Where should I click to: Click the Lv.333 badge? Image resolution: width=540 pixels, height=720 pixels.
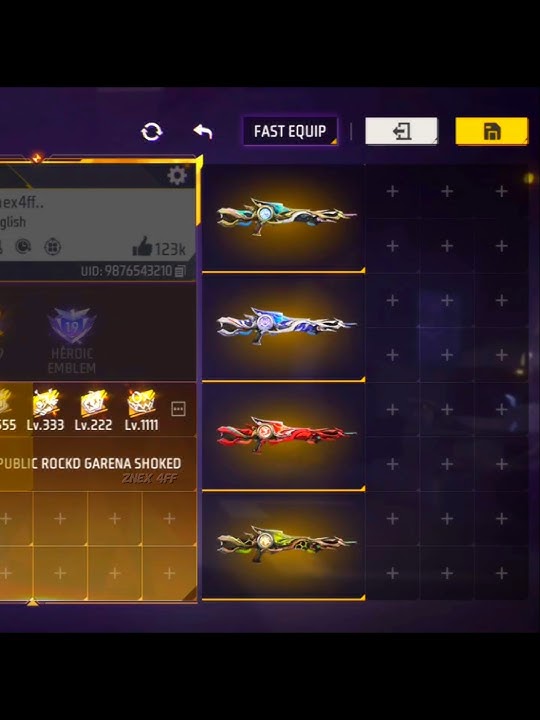tap(45, 411)
